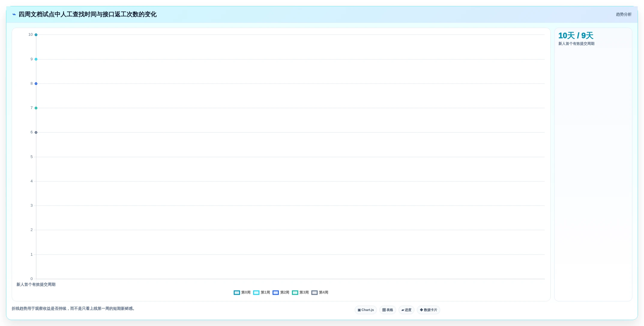Screen dimensions: 644x326
Task: Click the 第4周 legend color box
Action: (314, 293)
